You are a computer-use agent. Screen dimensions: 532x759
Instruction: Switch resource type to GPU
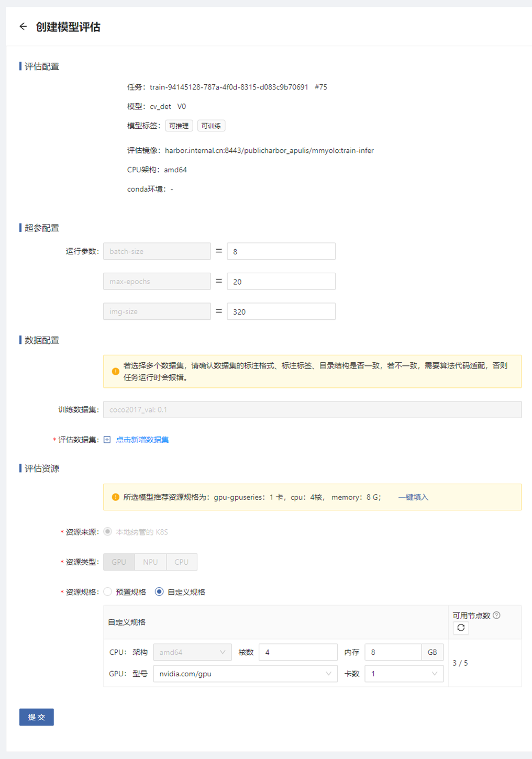[x=119, y=562]
